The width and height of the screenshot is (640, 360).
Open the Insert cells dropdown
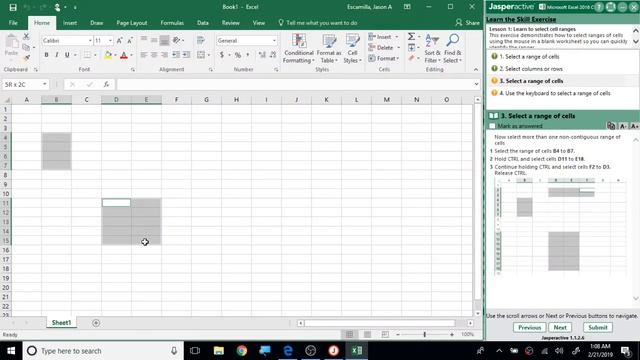397,37
